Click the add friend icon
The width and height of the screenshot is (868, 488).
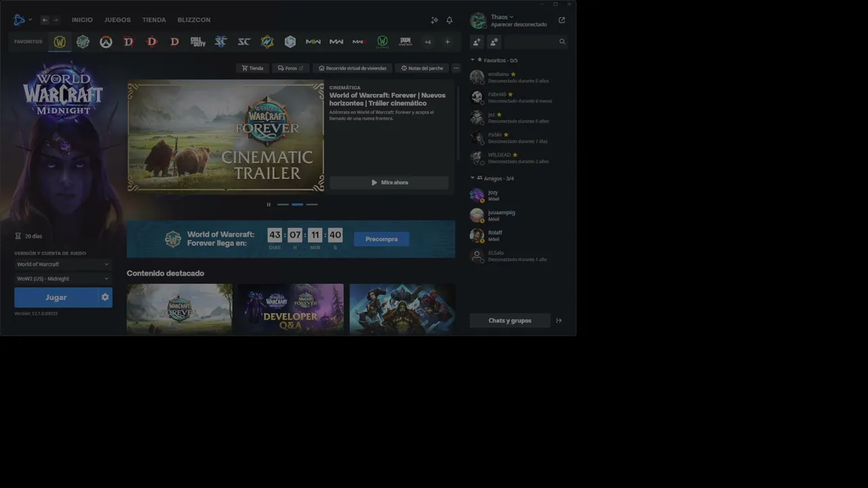pos(477,42)
